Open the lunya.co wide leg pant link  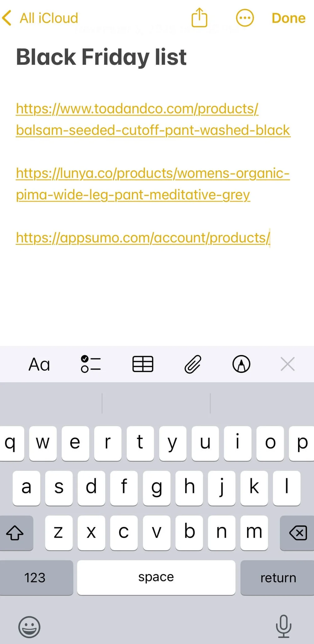[x=153, y=184]
